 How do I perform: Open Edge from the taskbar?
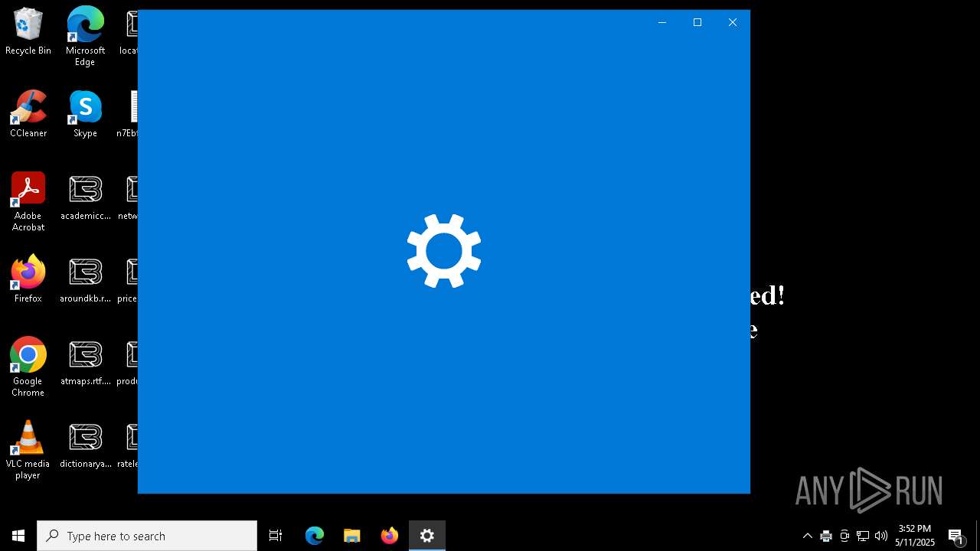coord(315,536)
